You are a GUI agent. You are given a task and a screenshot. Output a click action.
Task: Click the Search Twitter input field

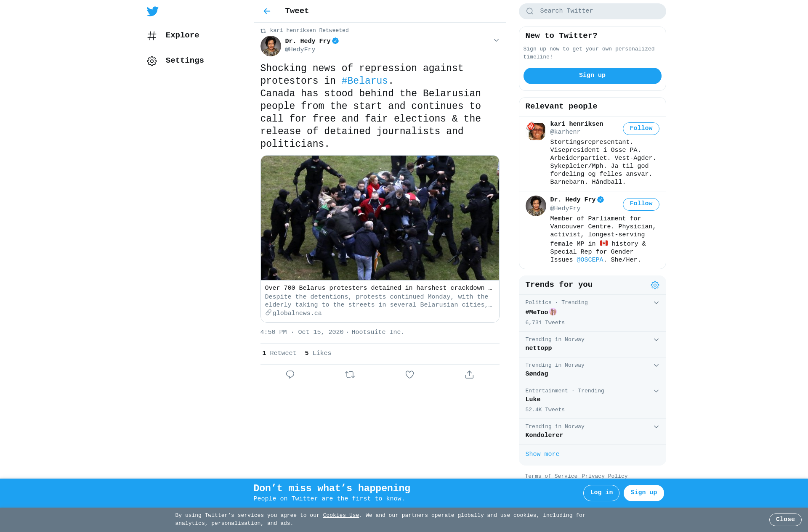point(592,11)
